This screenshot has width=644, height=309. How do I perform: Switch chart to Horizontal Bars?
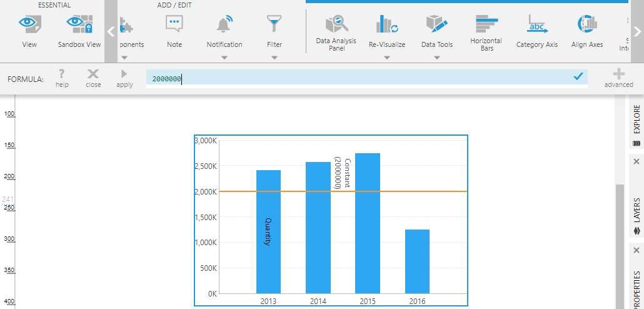point(486,25)
